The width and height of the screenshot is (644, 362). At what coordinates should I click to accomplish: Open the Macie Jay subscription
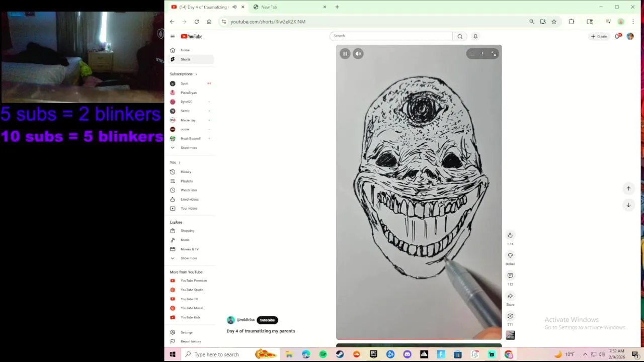191,120
